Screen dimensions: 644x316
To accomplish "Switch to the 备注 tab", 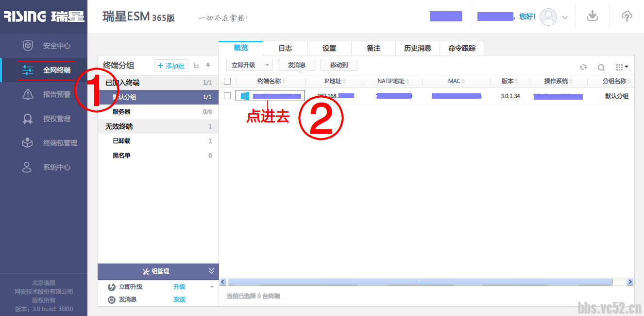I will (x=373, y=48).
